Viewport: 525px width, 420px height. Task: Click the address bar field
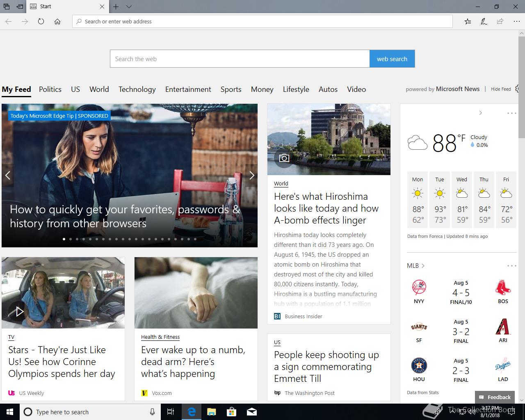tap(262, 21)
